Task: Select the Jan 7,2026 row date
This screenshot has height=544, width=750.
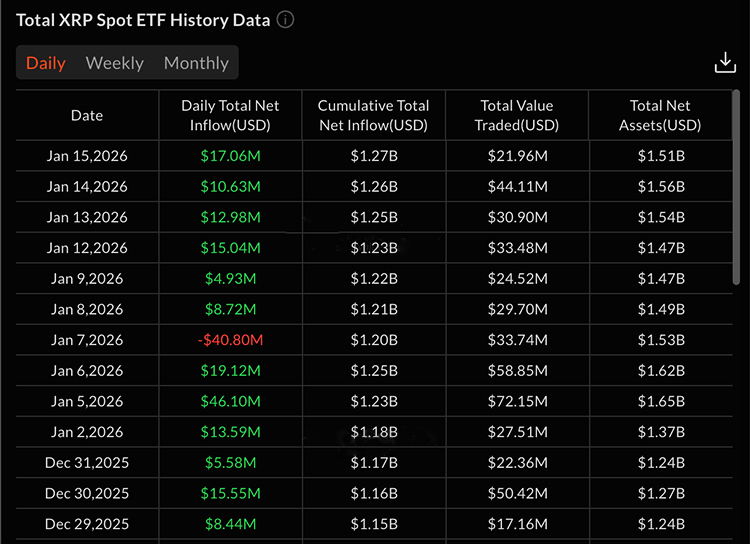Action: pos(87,340)
